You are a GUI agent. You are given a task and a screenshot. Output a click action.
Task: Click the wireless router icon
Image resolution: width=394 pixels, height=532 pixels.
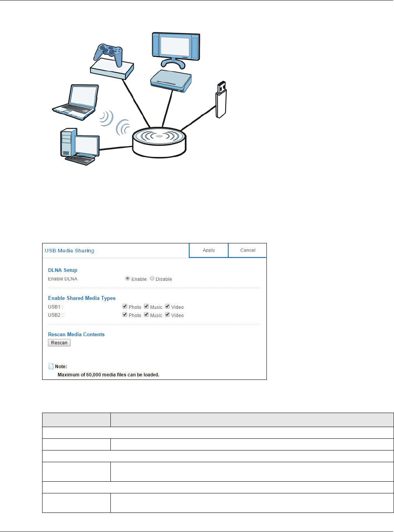point(159,142)
